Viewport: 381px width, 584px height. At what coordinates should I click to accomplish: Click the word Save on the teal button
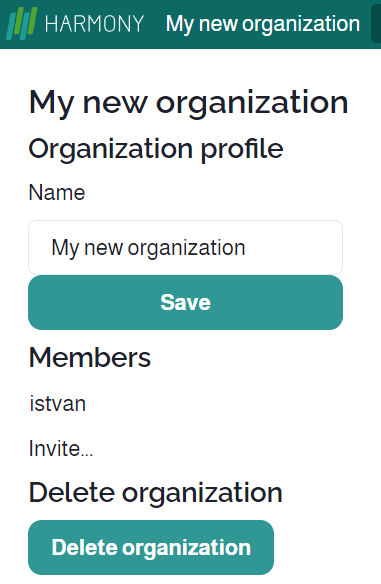185,302
